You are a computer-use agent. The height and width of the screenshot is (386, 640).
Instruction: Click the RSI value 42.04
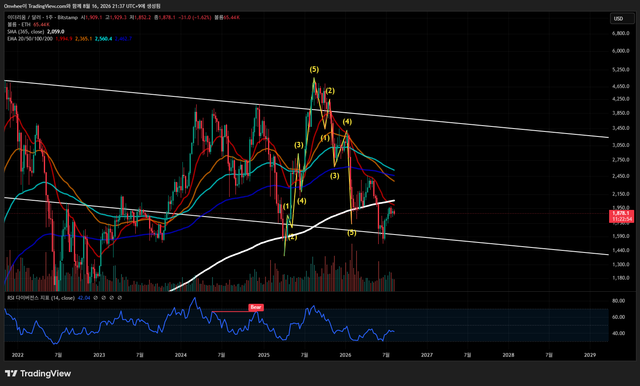[x=84, y=298]
